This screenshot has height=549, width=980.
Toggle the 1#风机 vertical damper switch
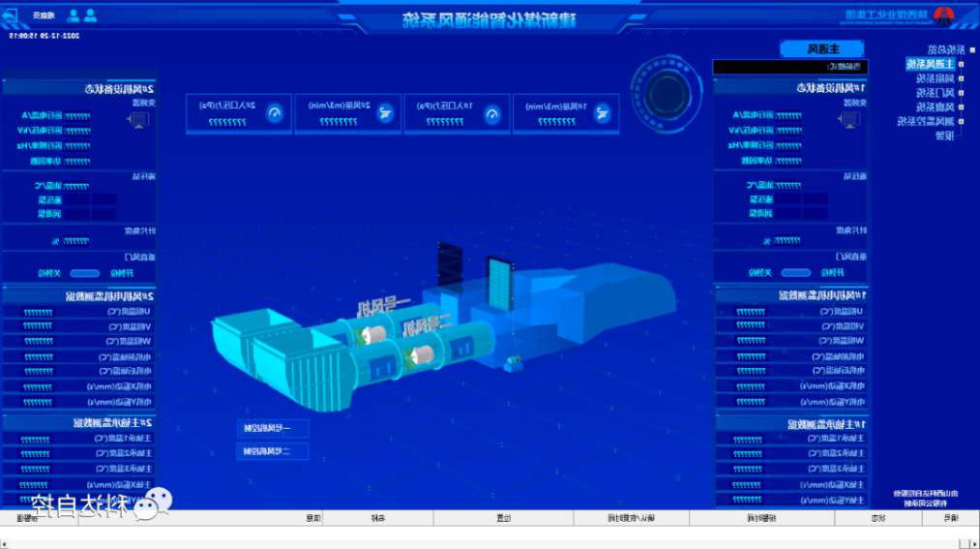coord(795,273)
